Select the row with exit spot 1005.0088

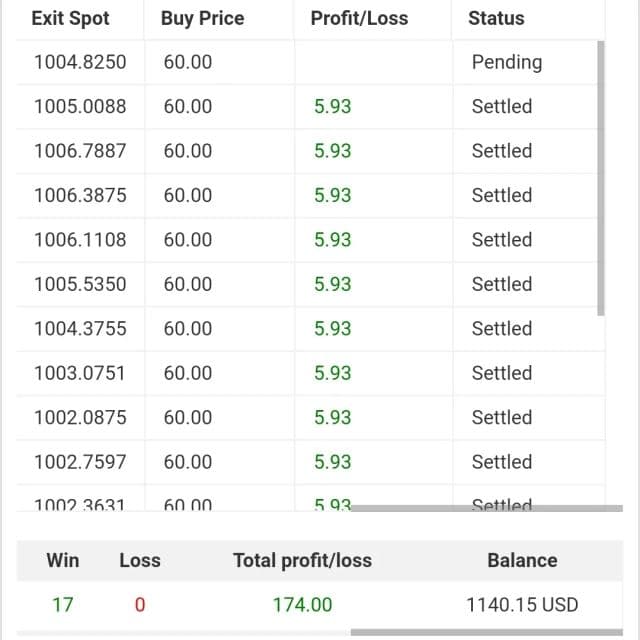click(x=310, y=107)
